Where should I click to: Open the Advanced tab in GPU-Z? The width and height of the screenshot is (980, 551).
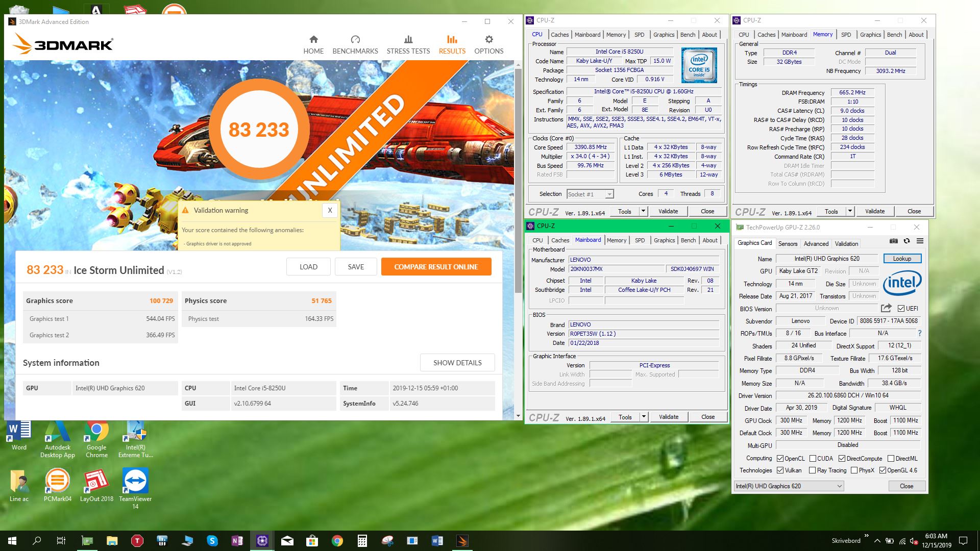pos(816,244)
